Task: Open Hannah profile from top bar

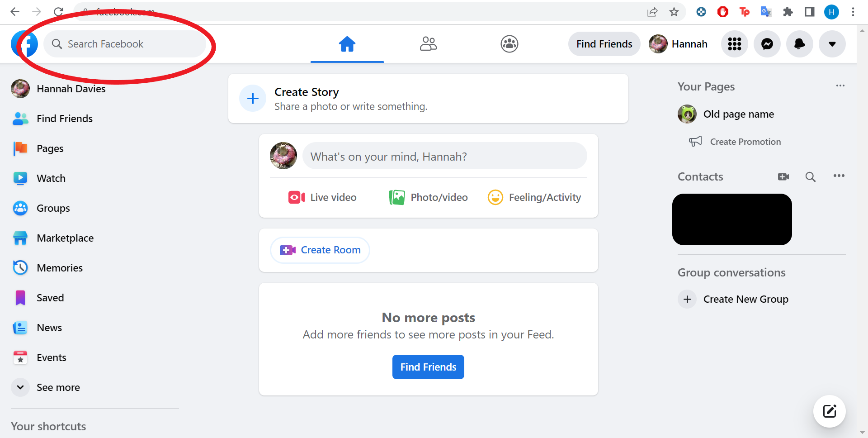Action: tap(678, 44)
